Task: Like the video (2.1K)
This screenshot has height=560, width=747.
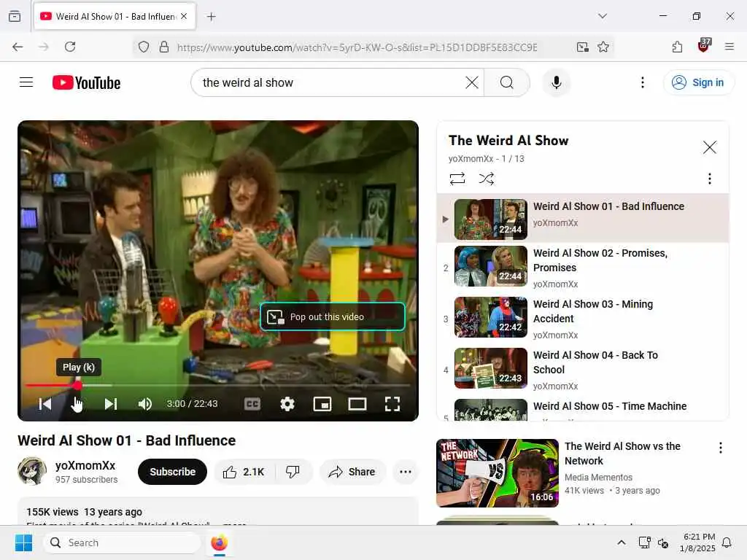Action: coord(243,472)
